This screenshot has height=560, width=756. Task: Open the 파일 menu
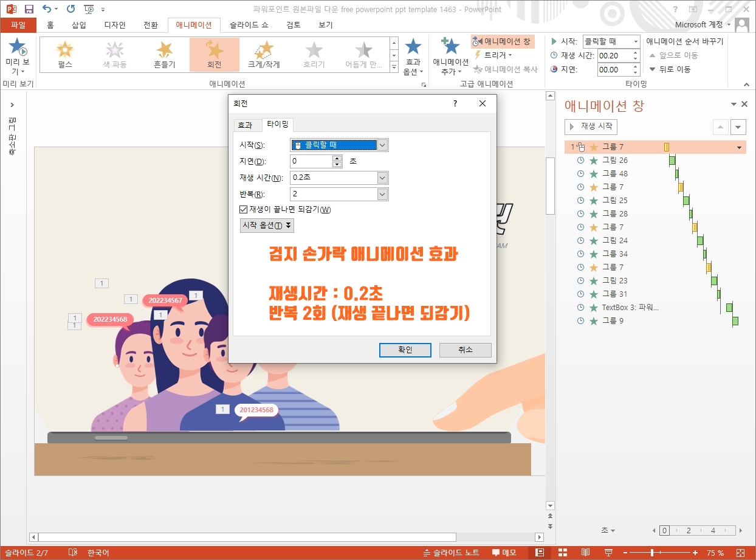[x=18, y=25]
